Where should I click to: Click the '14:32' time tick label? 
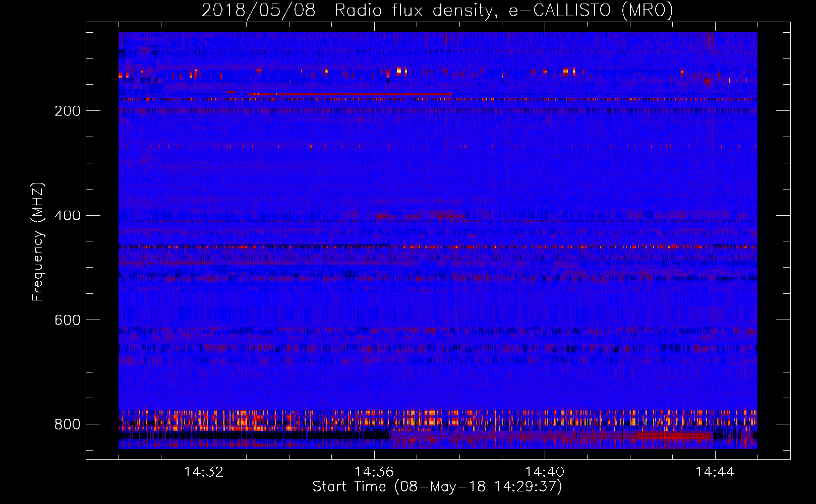204,472
